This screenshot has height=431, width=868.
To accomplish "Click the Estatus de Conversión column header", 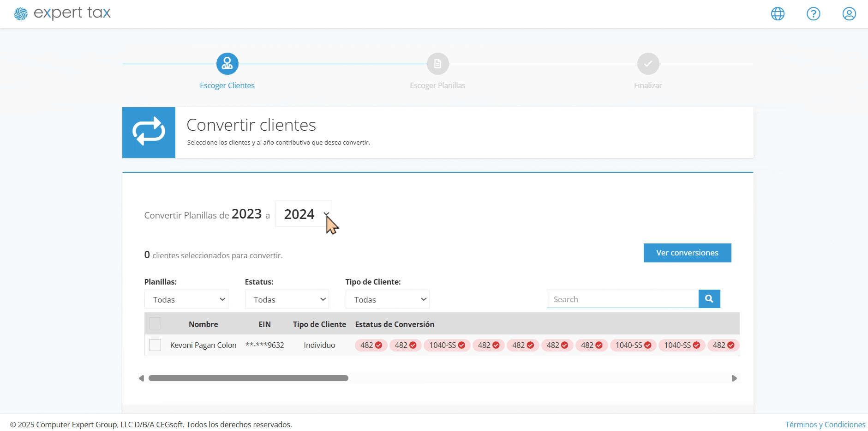I will pyautogui.click(x=395, y=324).
